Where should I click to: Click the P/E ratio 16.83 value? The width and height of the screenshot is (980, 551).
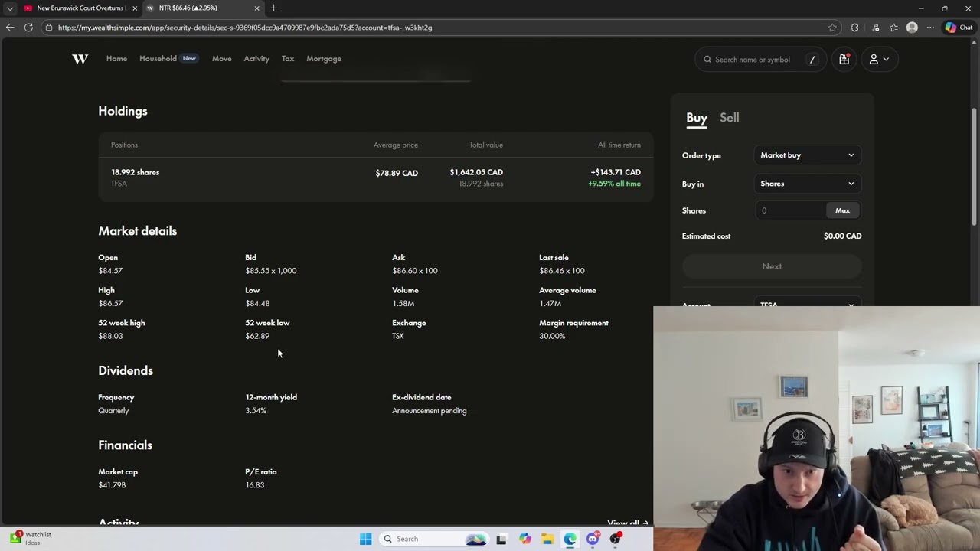point(254,485)
